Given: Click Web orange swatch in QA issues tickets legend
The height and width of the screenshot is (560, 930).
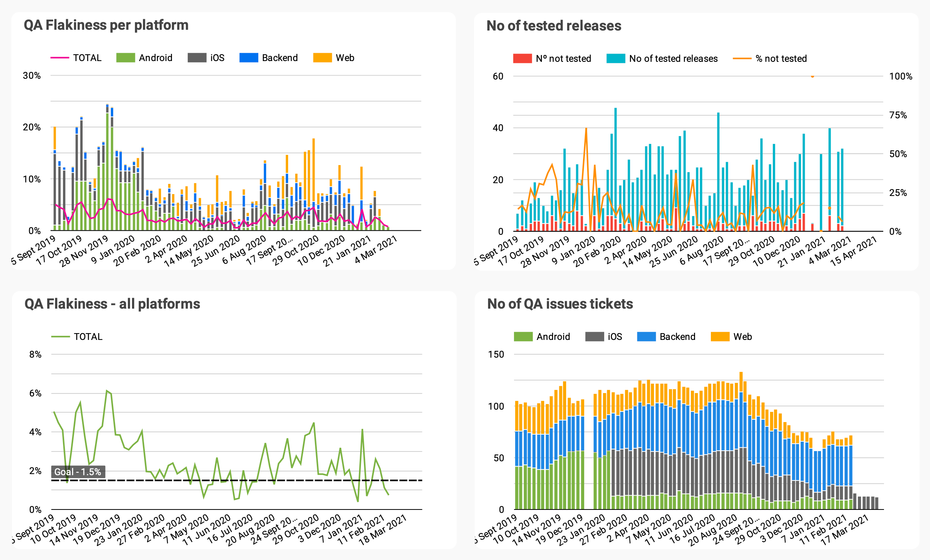Looking at the screenshot, I should 720,337.
